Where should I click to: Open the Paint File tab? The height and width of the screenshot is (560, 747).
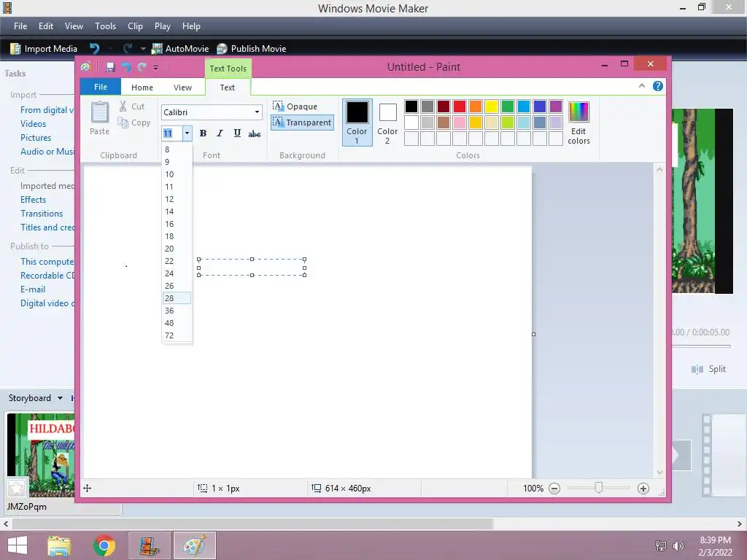[101, 87]
